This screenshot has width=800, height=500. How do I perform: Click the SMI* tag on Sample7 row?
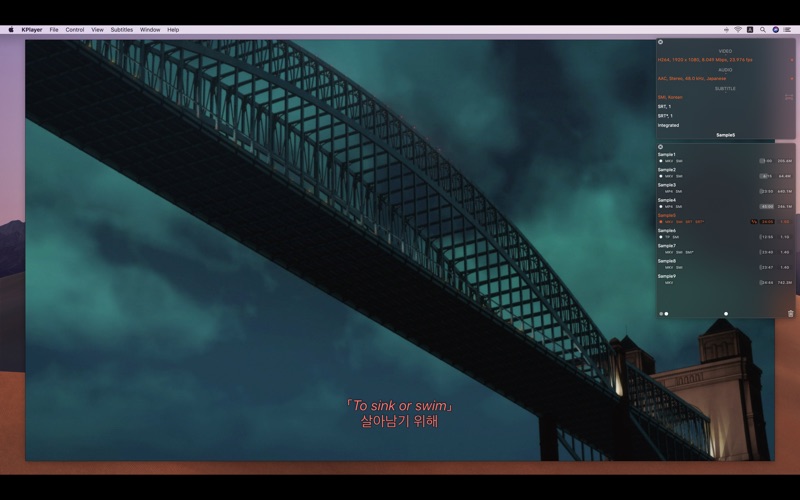(689, 252)
